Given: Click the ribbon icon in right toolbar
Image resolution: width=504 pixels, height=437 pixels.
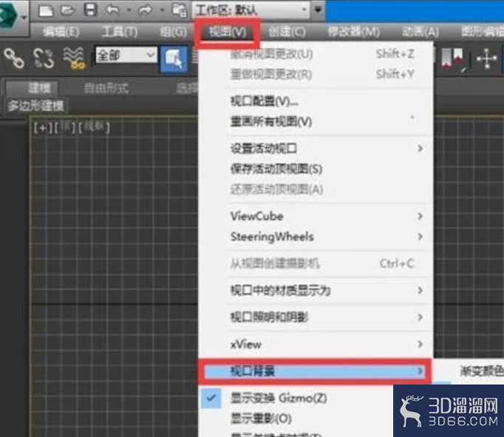Looking at the screenshot, I should pyautogui.click(x=452, y=59).
